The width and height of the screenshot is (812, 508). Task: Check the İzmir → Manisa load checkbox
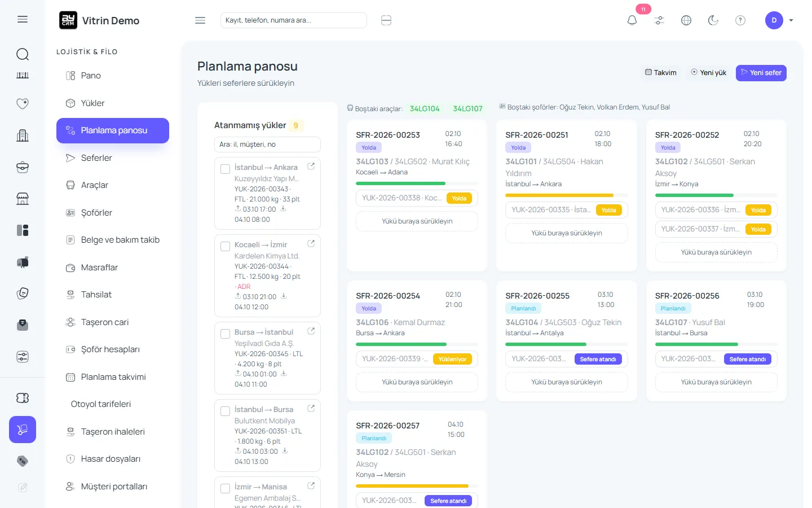225,488
